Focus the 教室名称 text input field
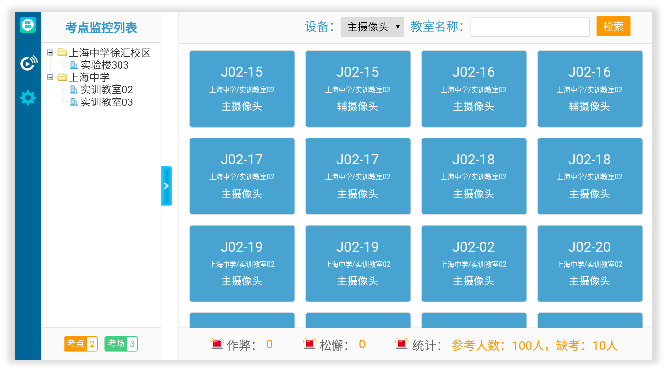Viewport: 667px width, 373px height. click(530, 27)
